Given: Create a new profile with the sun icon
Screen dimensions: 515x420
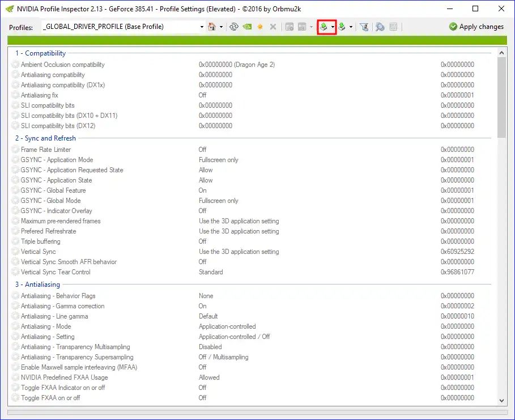Looking at the screenshot, I should [x=260, y=26].
